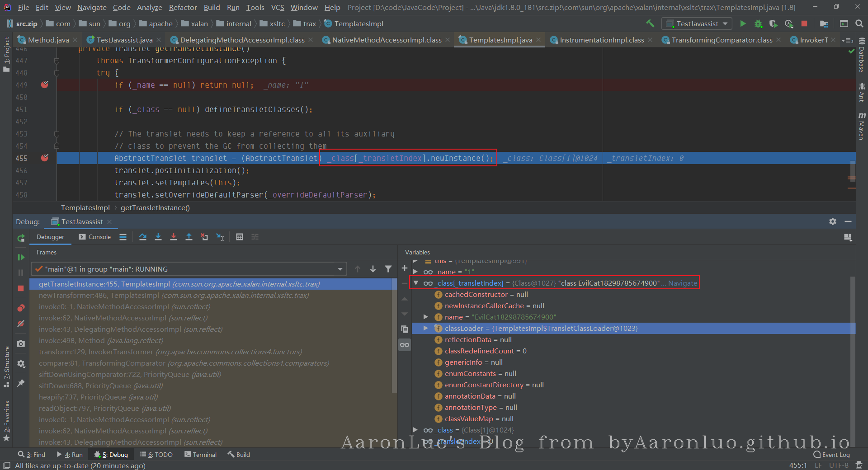Viewport: 868px width, 470px height.
Task: Open the View Breakpoints icon
Action: pos(21,308)
